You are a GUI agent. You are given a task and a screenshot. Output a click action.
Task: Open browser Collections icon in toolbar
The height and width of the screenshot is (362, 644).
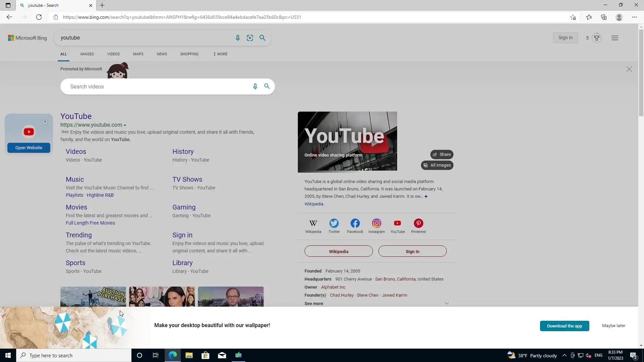[604, 17]
